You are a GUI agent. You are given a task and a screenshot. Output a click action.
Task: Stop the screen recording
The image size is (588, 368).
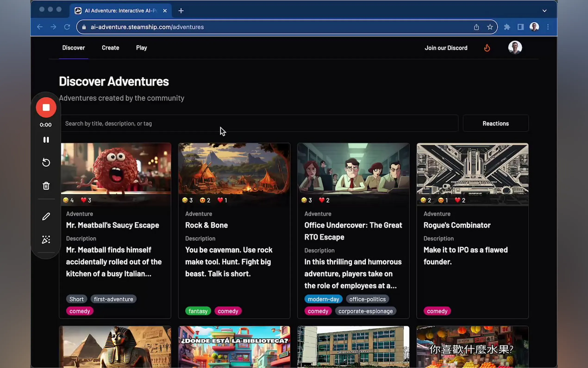46,107
